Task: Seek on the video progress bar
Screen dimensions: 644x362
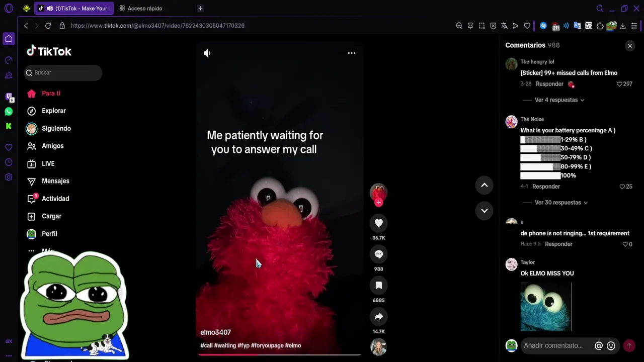Action: [279, 354]
